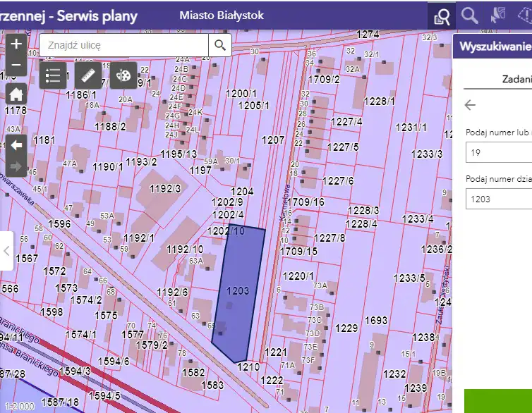Open the palette drawing tool
The height and width of the screenshot is (413, 532).
pos(123,75)
